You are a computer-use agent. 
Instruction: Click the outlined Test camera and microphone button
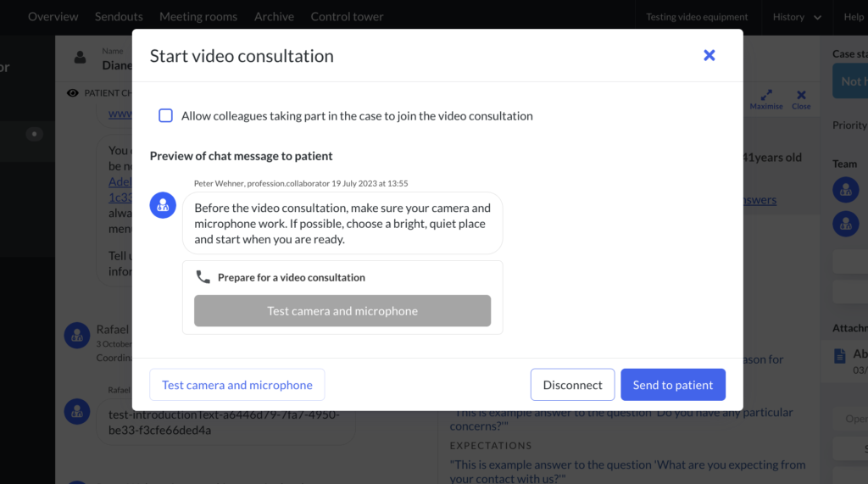(237, 385)
